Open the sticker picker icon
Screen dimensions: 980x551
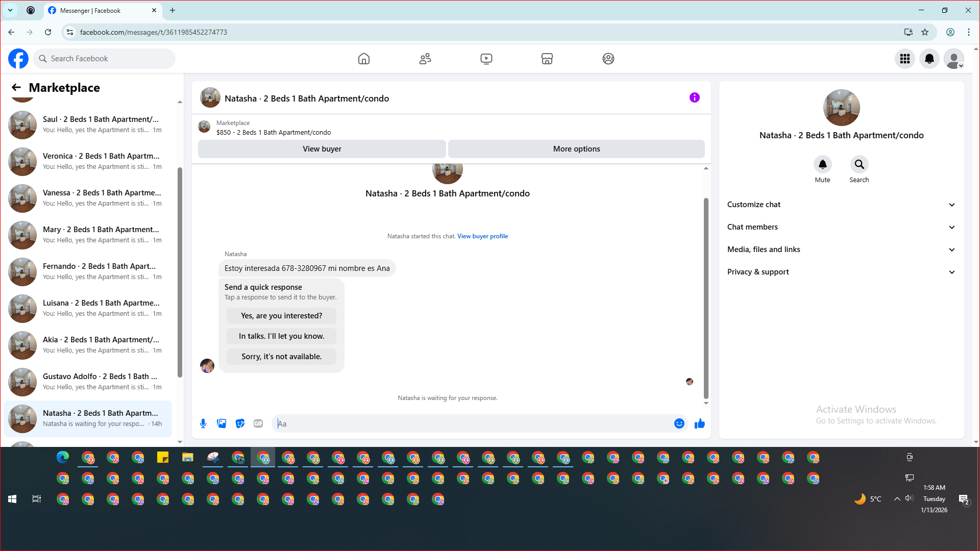[240, 423]
